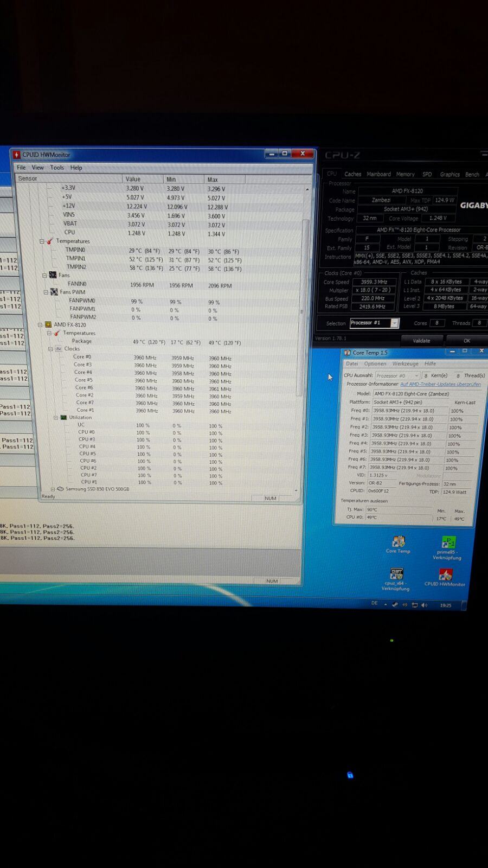Open the cpuz_x64 Verknüpfung desktop shortcut

click(x=396, y=579)
